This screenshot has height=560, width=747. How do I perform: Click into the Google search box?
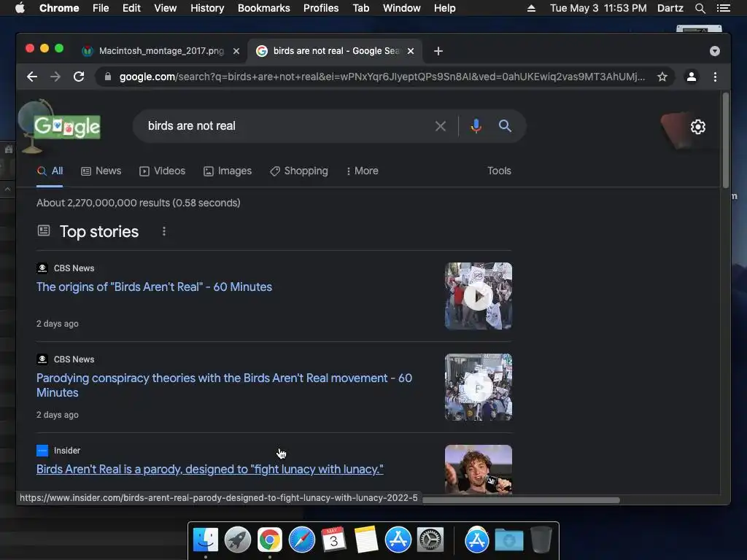click(x=286, y=126)
